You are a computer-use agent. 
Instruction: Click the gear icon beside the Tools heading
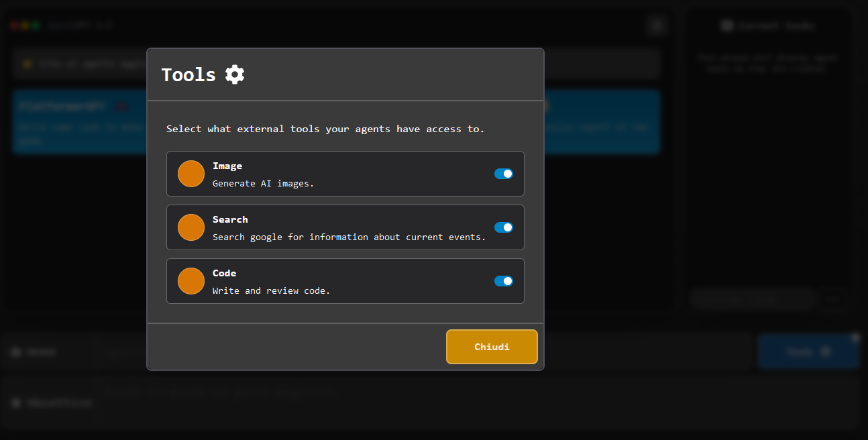(x=235, y=74)
